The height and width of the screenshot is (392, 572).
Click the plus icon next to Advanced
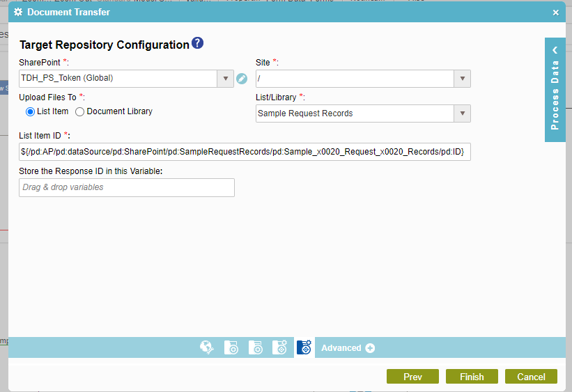point(370,348)
